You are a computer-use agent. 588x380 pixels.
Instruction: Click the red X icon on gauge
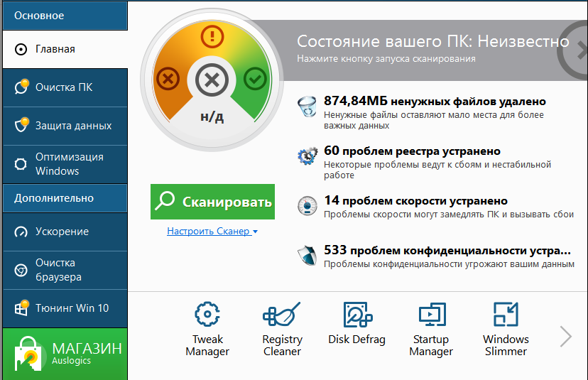click(x=168, y=79)
